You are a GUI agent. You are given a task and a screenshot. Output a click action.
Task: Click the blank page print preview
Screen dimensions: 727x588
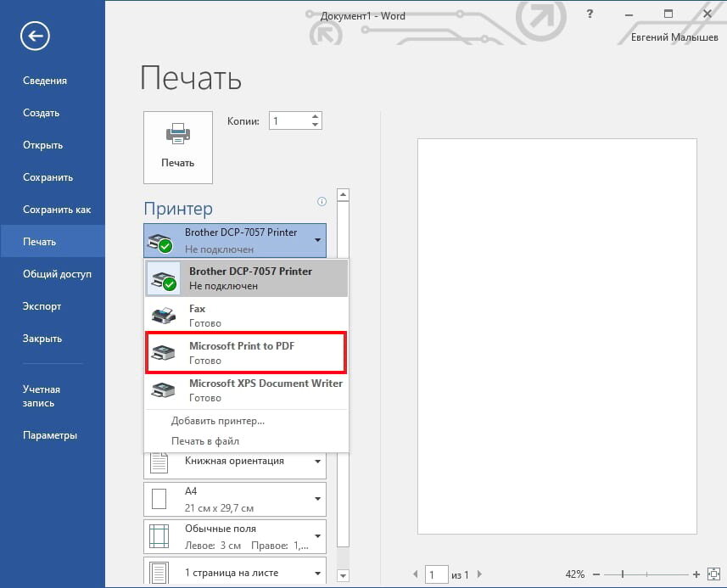pos(556,336)
